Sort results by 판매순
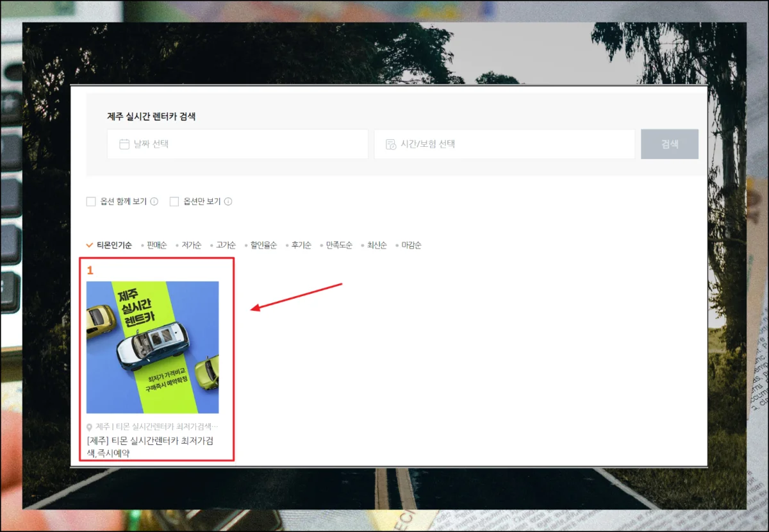Screen dimensions: 769x532 (156, 245)
